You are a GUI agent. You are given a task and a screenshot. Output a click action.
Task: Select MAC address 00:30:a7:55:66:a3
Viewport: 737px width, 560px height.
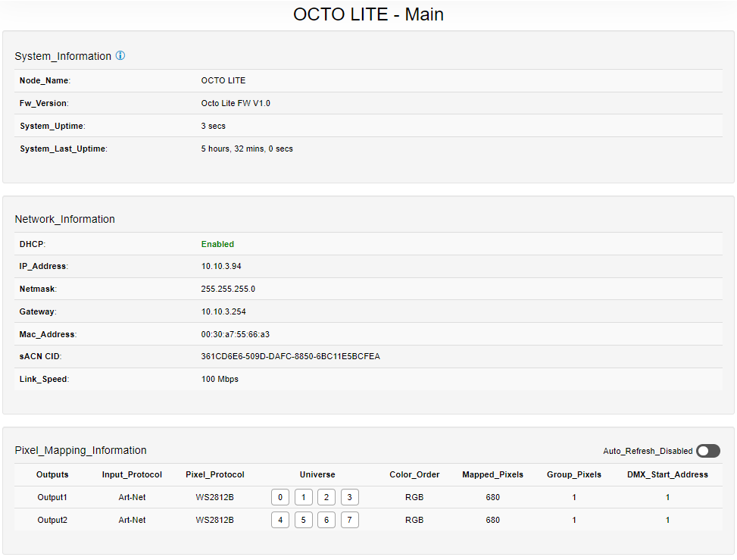236,334
